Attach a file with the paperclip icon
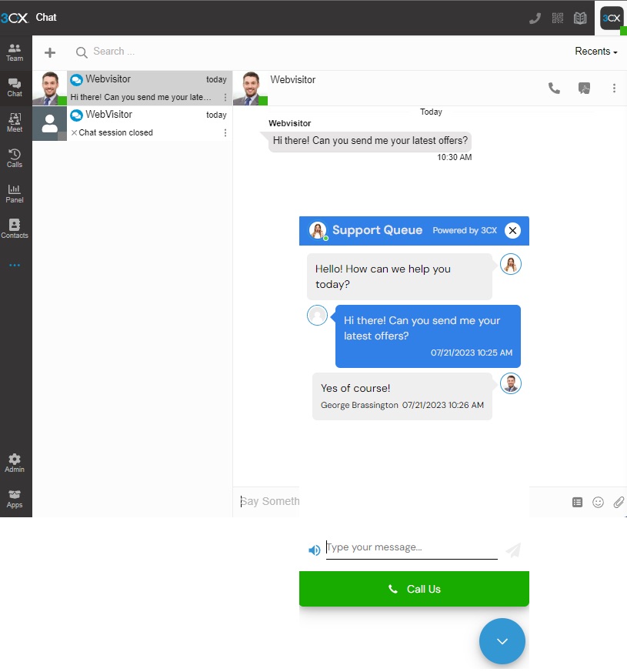 pyautogui.click(x=619, y=502)
